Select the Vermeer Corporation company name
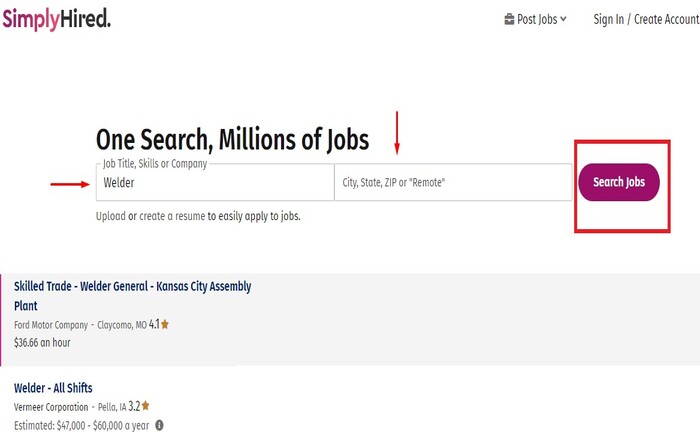700x432 pixels. 51,407
